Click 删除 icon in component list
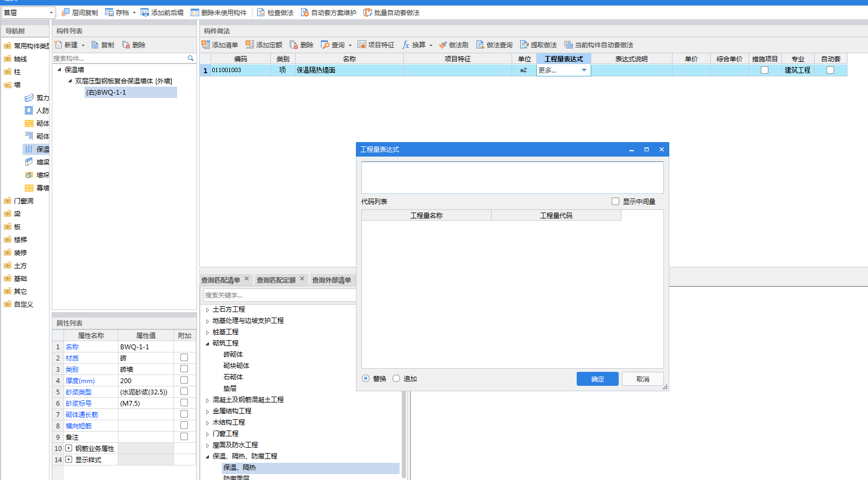This screenshot has width=868, height=480. 126,45
